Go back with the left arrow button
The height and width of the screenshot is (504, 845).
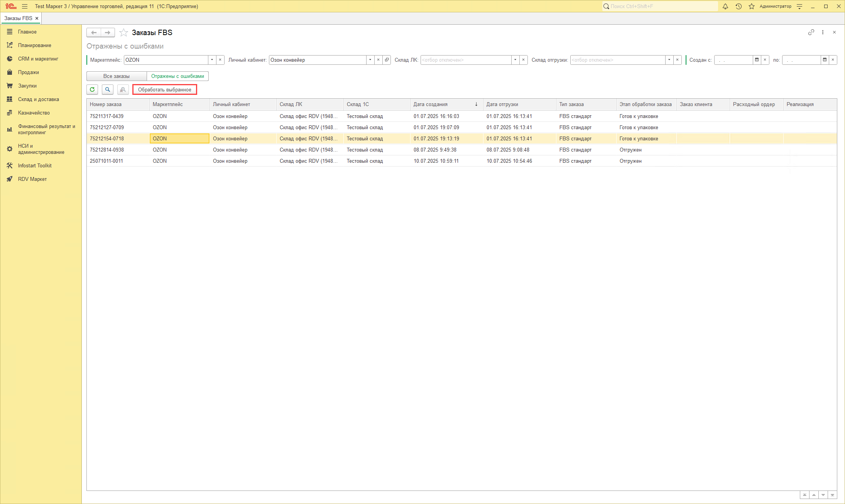coord(94,32)
